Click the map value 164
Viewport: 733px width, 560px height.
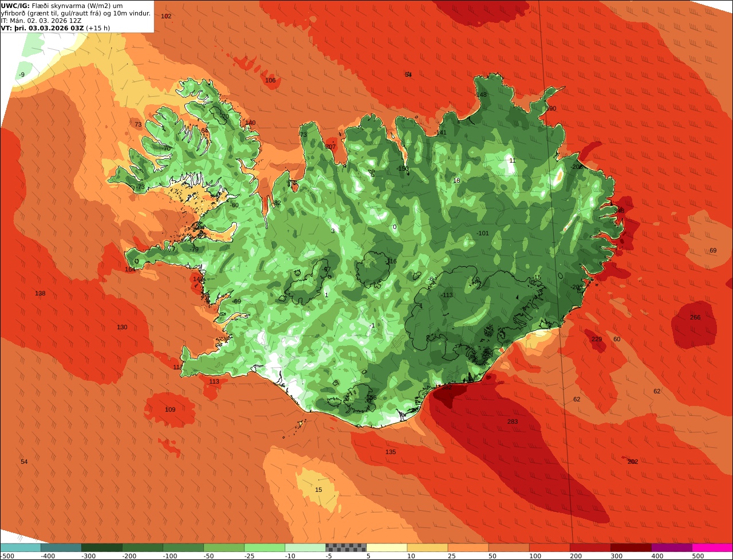point(130,269)
